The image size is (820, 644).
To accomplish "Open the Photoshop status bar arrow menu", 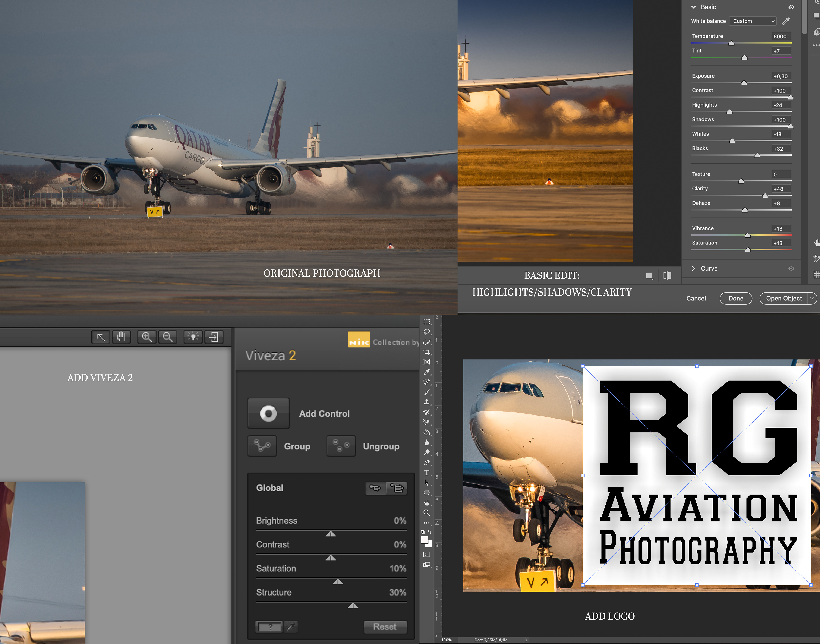I will (526, 640).
